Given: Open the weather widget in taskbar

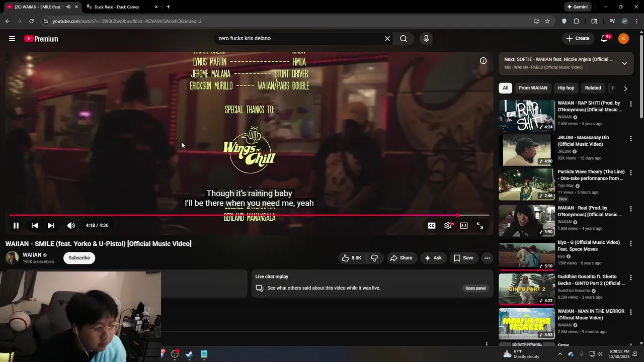Looking at the screenshot, I should 521,354.
